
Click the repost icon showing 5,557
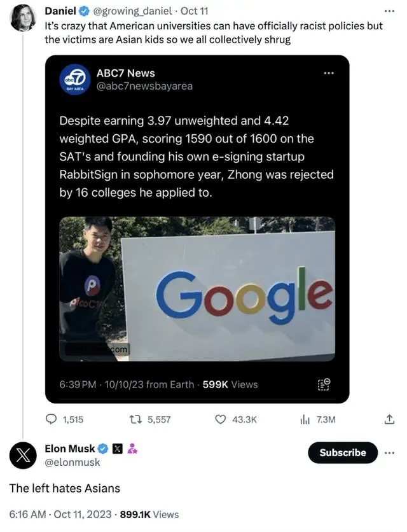coord(135,419)
